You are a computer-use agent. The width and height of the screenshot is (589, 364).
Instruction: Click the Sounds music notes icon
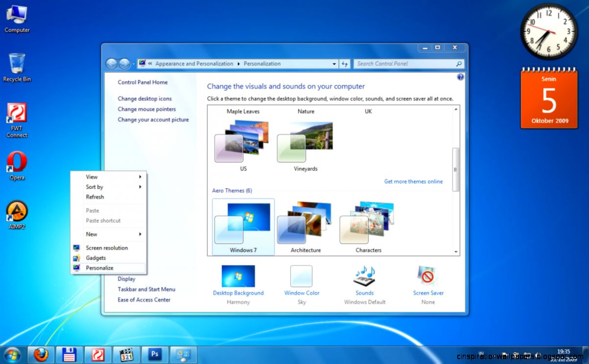pos(364,276)
